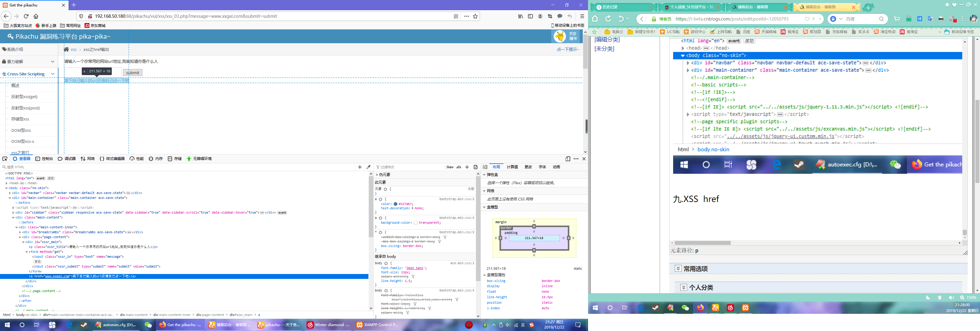Click the eyedropper color picker icon
This screenshot has width=980, height=331.
(x=368, y=167)
